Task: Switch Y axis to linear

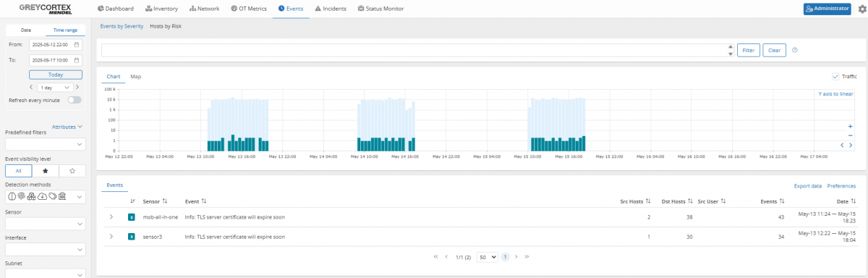Action: click(x=835, y=94)
